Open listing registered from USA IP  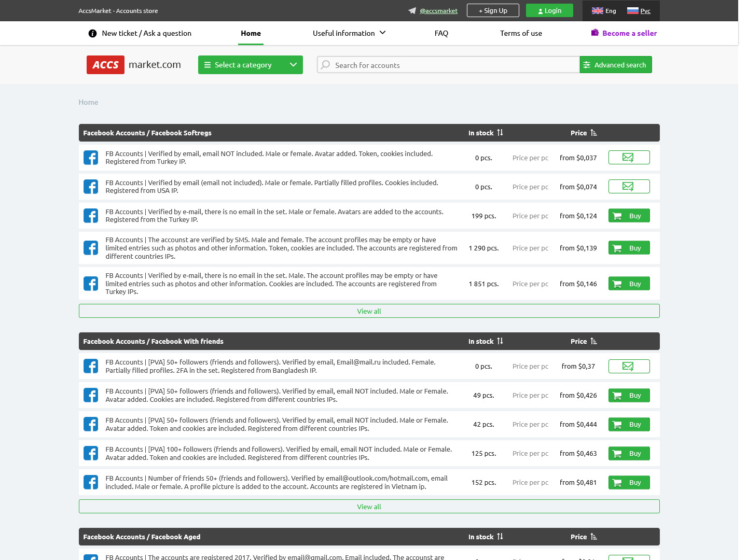[x=272, y=187]
